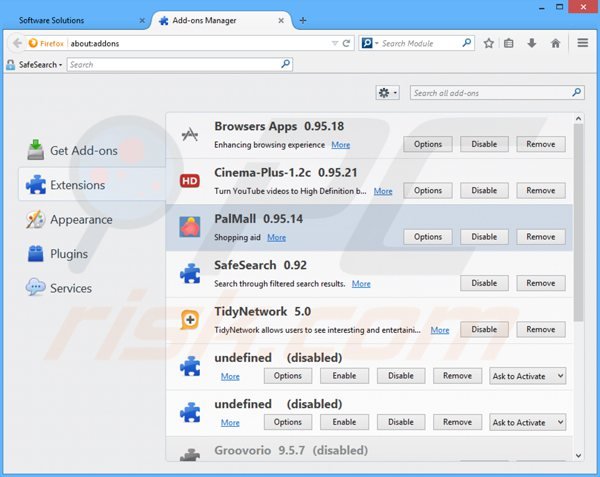Click the first undefined extension puzzle icon
This screenshot has width=600, height=477.
pyautogui.click(x=190, y=366)
